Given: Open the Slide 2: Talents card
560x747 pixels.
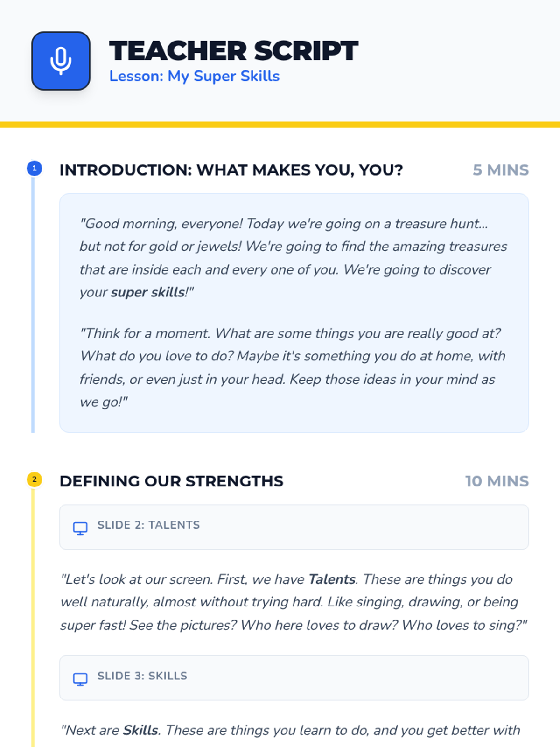Looking at the screenshot, I should point(294,527).
